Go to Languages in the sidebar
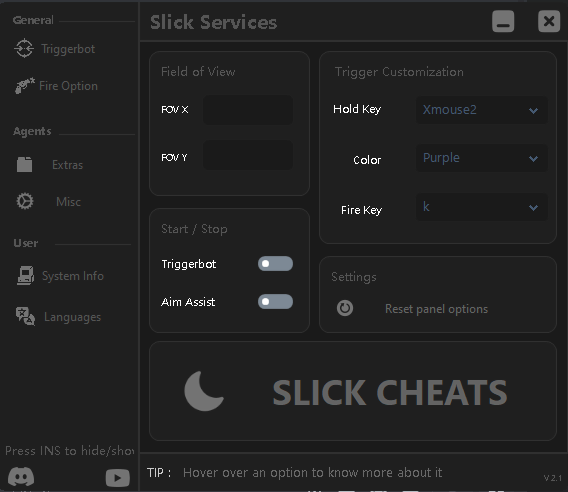The height and width of the screenshot is (492, 568). [x=72, y=317]
